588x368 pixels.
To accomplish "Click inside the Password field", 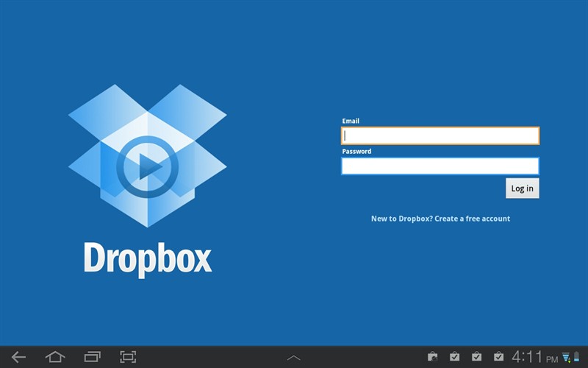I will 440,166.
